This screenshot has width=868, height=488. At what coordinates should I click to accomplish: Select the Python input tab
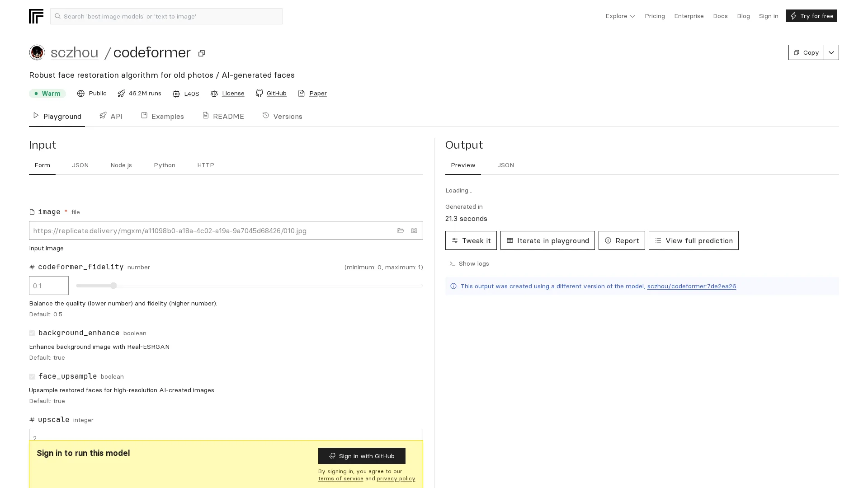[x=165, y=165]
